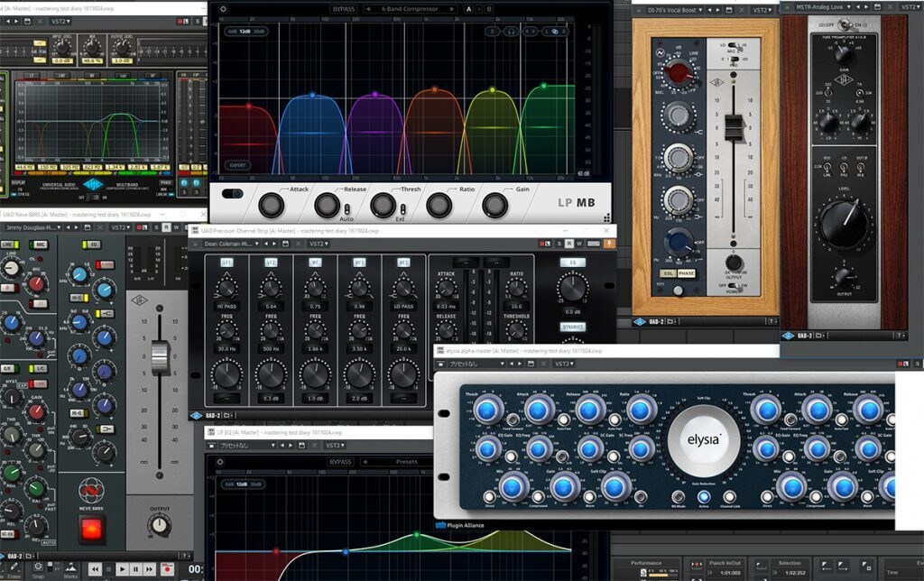Toggle the Auto release switch in LP MB

point(347,209)
